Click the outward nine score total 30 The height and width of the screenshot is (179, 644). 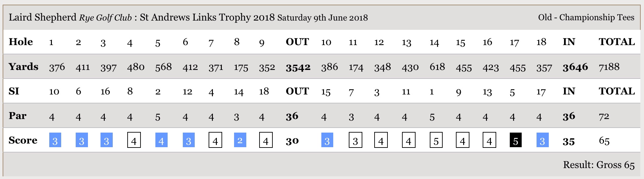(292, 141)
